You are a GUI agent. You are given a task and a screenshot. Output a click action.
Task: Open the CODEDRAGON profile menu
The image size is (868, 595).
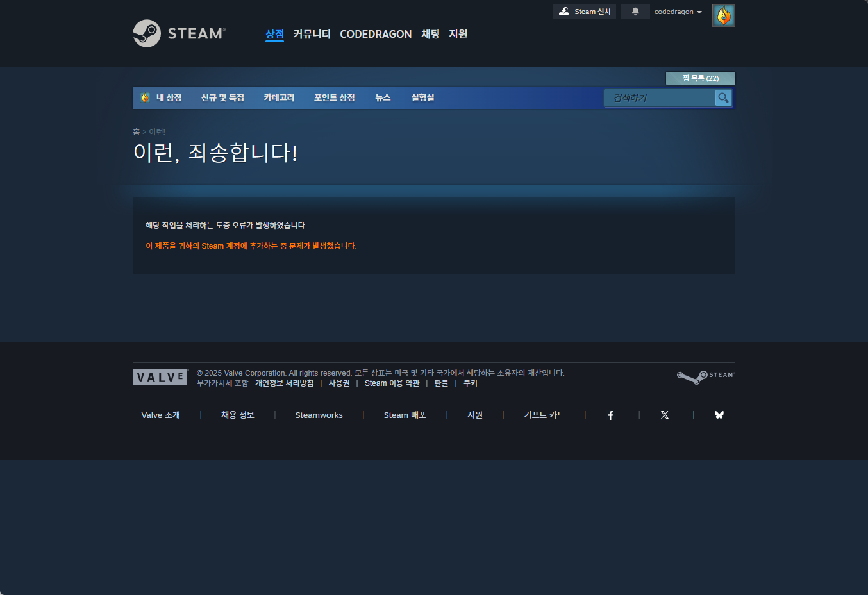coord(376,34)
